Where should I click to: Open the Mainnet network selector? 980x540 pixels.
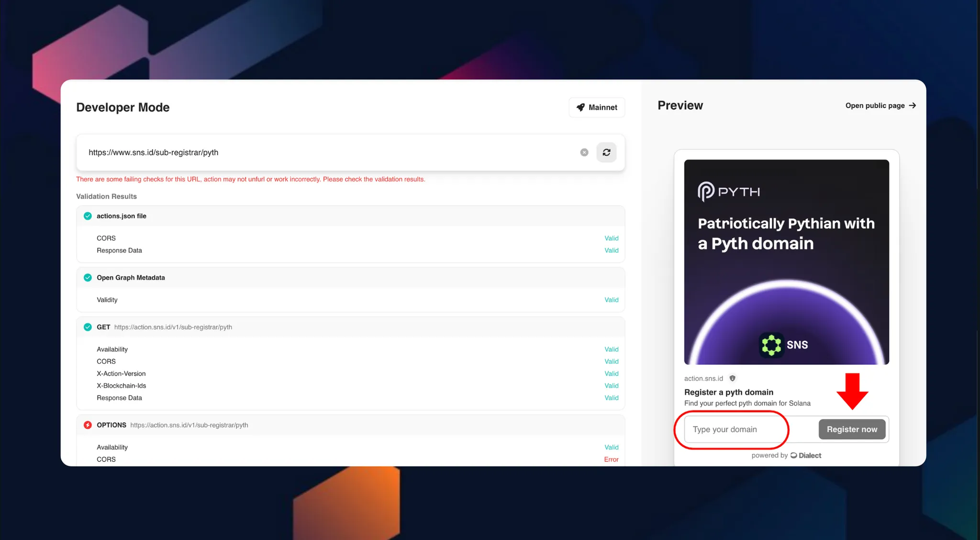597,107
